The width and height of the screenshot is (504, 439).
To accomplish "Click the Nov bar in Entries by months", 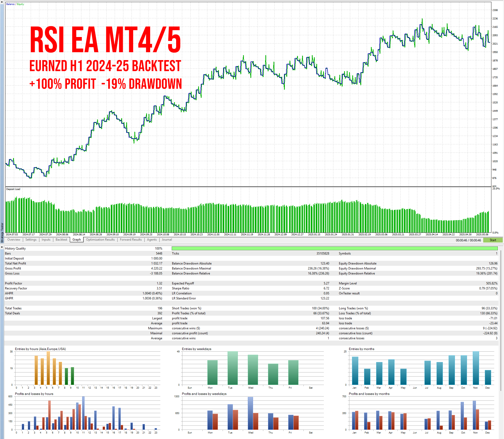I will point(476,368).
